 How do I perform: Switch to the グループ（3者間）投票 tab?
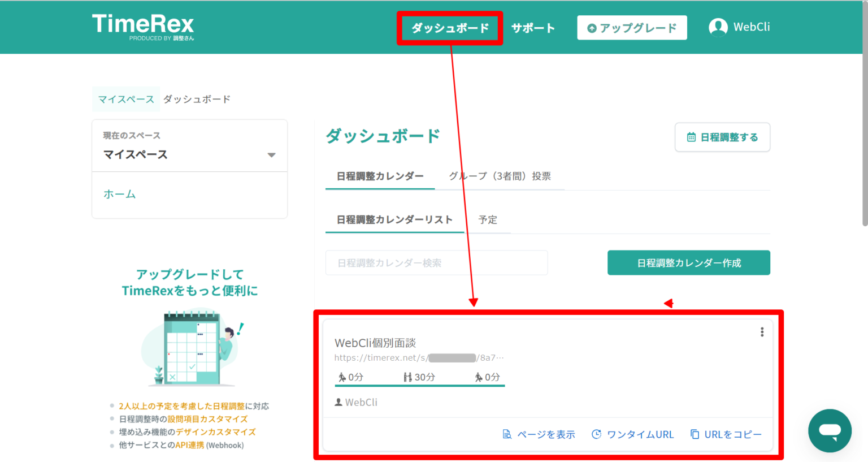pos(500,176)
